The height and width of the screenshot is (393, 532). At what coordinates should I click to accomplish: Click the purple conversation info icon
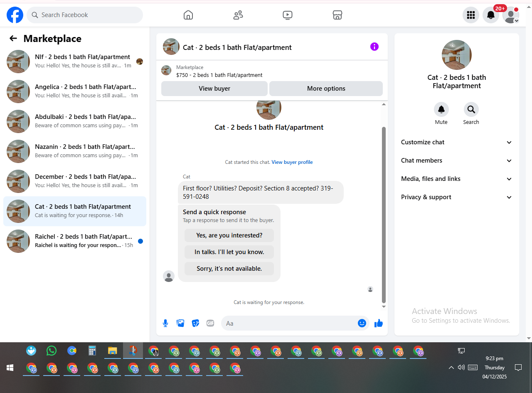pos(374,47)
